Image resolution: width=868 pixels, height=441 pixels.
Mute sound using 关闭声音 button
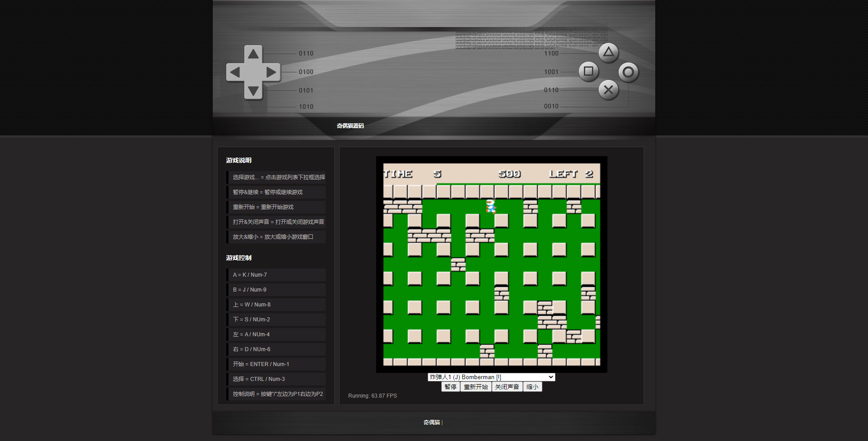coord(507,387)
